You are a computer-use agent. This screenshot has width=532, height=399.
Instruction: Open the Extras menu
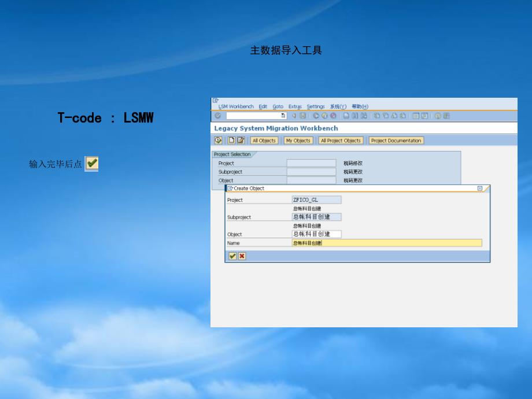click(x=295, y=106)
